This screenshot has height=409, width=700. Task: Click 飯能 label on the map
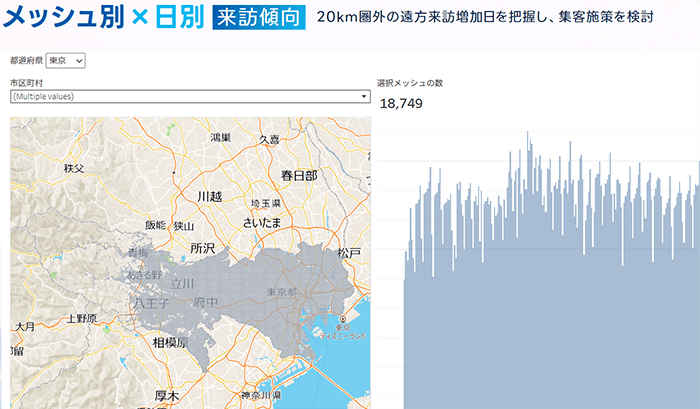pyautogui.click(x=155, y=225)
